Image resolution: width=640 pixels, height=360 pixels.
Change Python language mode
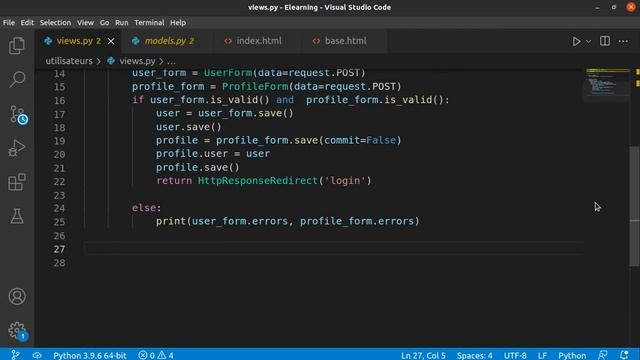(x=572, y=355)
